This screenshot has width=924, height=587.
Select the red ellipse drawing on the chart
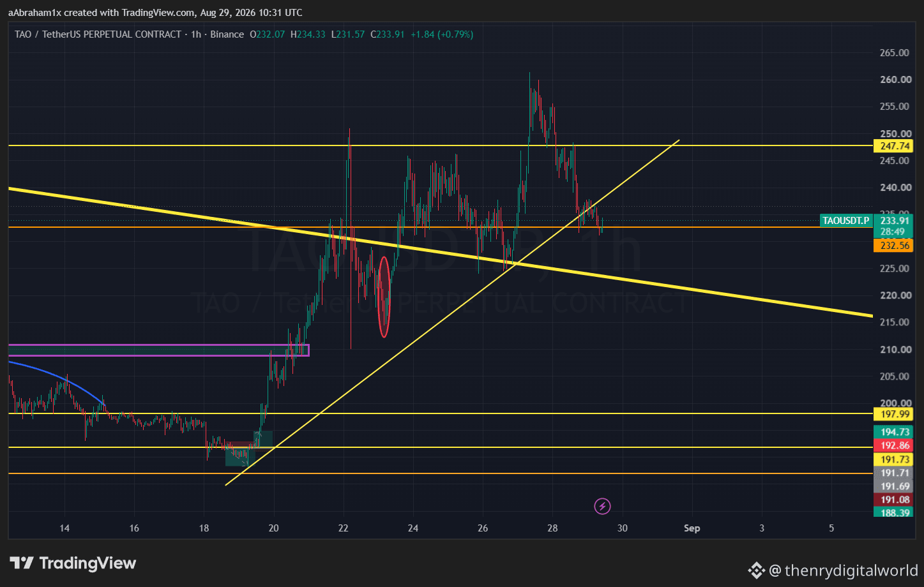pyautogui.click(x=384, y=297)
